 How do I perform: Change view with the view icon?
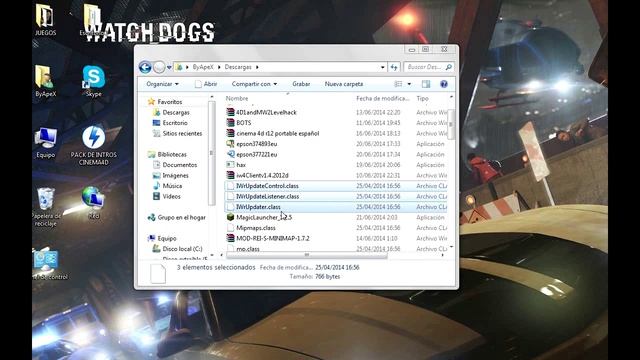[398, 84]
